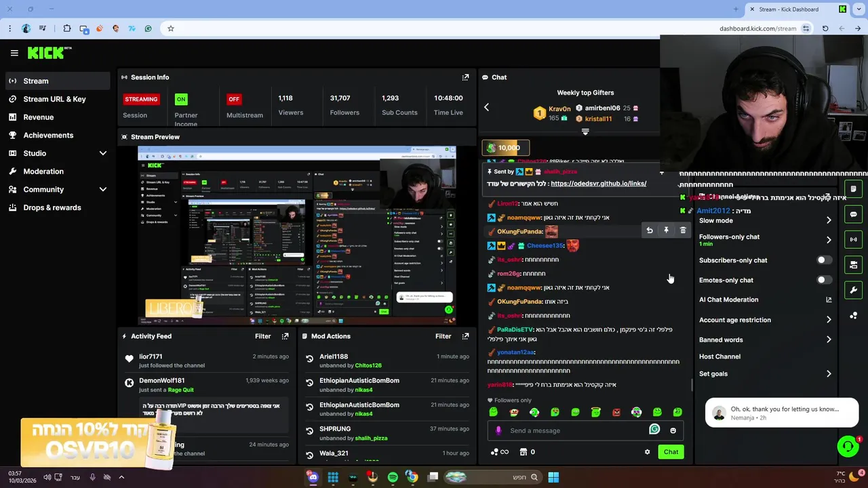Click Host Channel option

[x=719, y=357]
